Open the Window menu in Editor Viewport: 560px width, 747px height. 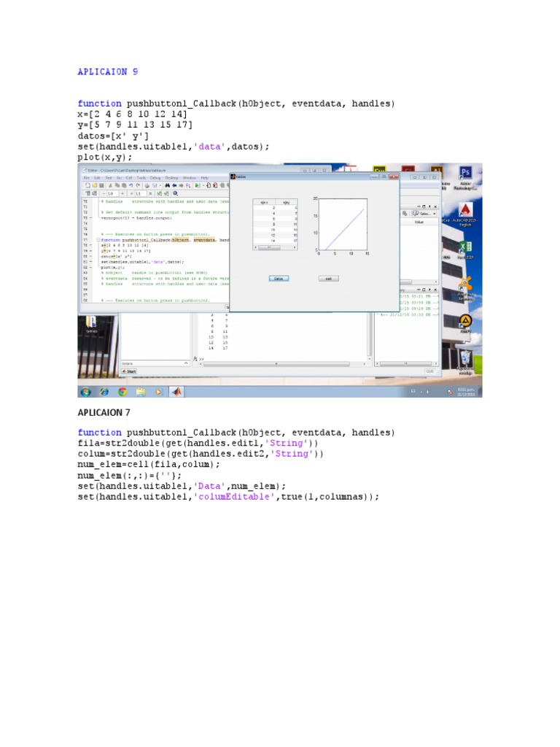(190, 178)
